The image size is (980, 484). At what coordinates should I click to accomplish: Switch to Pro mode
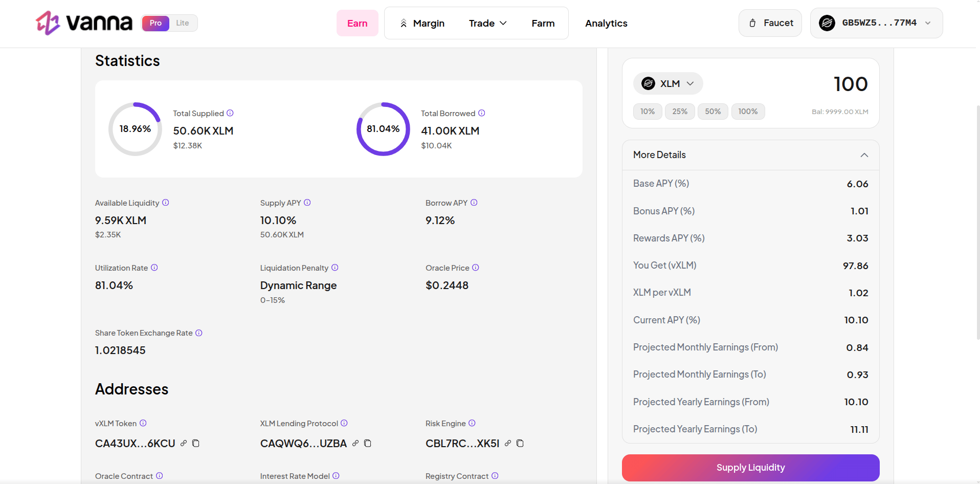click(x=155, y=23)
